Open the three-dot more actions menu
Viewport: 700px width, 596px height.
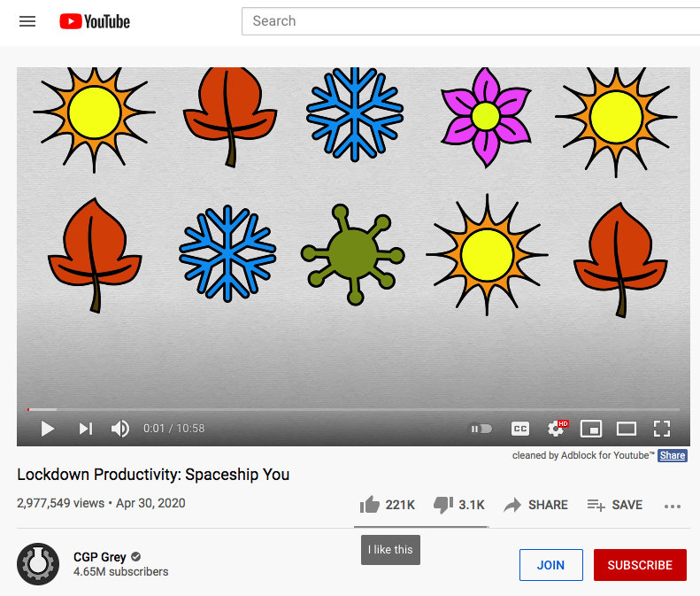673,506
